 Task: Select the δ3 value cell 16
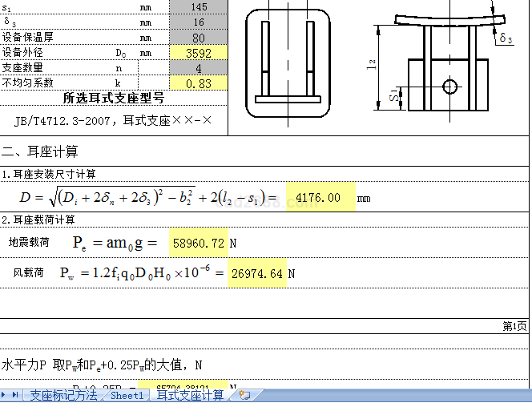(199, 22)
